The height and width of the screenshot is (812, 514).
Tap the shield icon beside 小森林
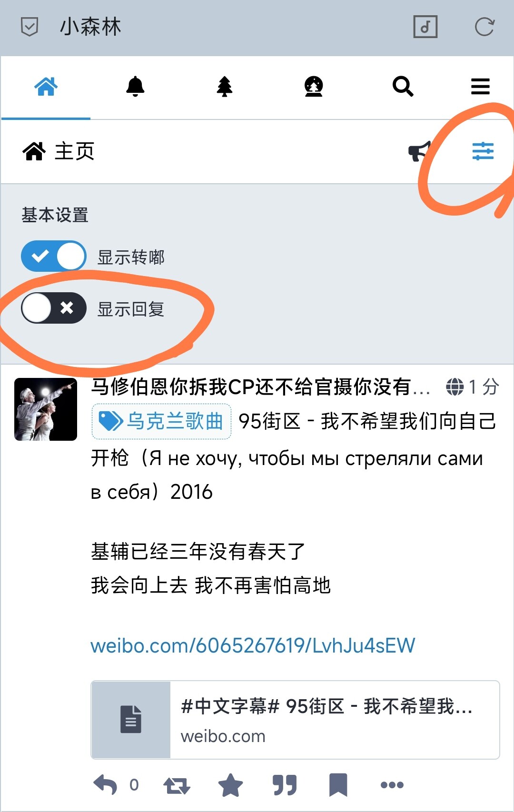30,27
